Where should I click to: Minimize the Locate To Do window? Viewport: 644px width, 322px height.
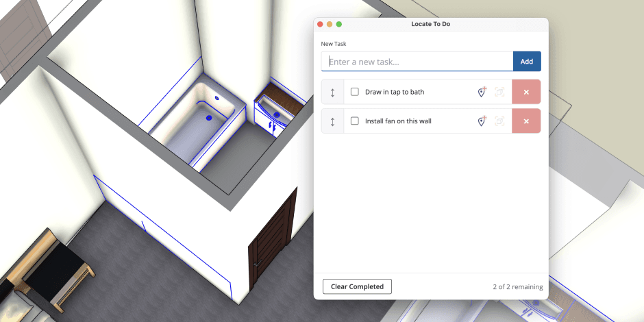(x=330, y=24)
